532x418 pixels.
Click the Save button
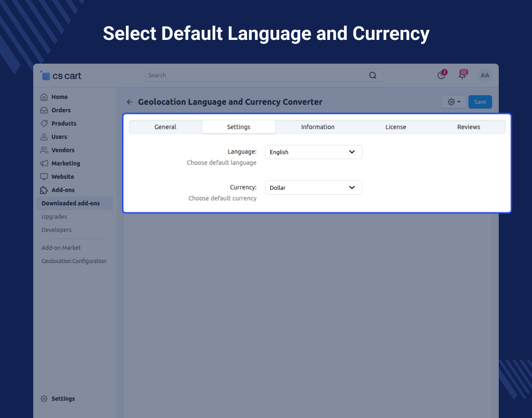(x=480, y=102)
